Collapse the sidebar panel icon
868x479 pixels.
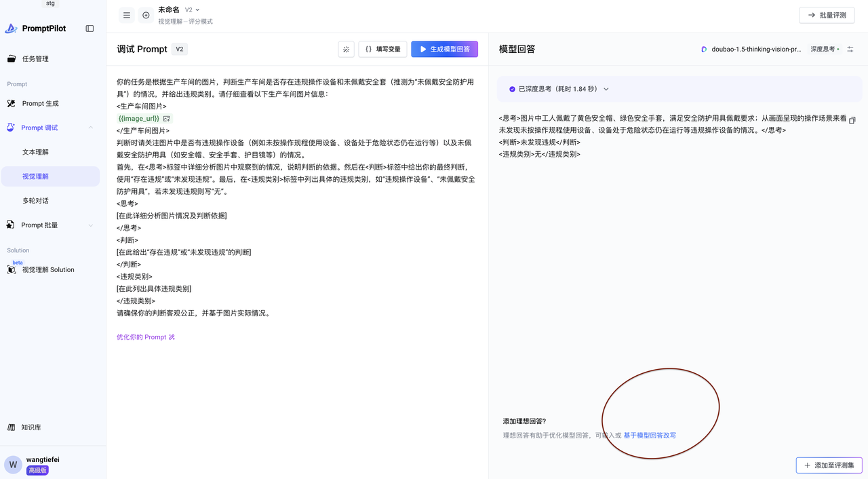pos(90,28)
